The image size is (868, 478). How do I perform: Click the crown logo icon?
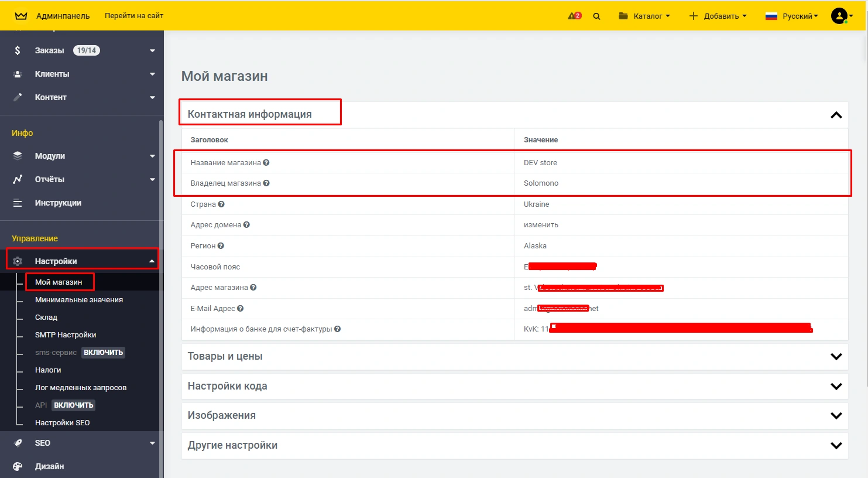click(x=21, y=16)
